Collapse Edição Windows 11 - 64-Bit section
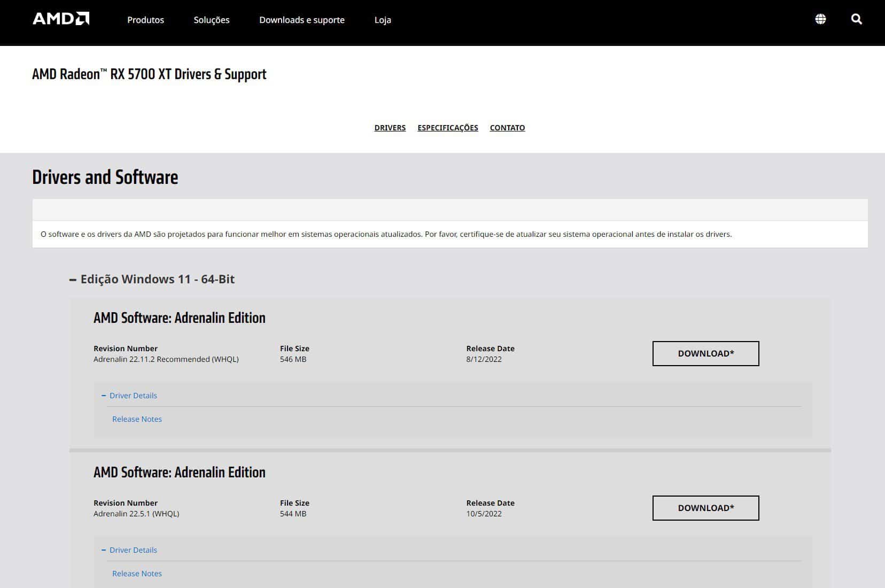This screenshot has height=588, width=885. [157, 279]
